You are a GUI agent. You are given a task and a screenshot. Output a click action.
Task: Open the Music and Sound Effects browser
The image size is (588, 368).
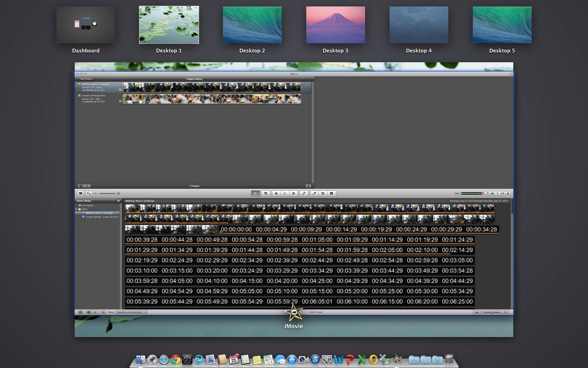pos(487,194)
